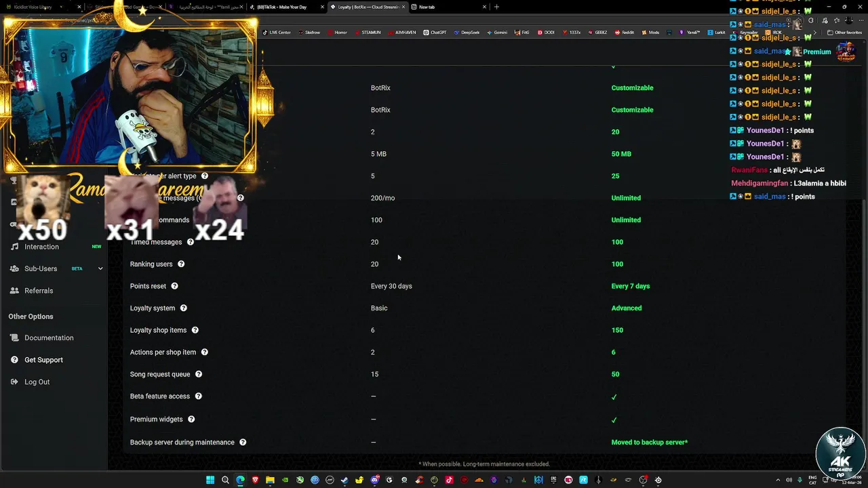
Task: Click the help icon beside Song request queue
Action: click(x=199, y=374)
